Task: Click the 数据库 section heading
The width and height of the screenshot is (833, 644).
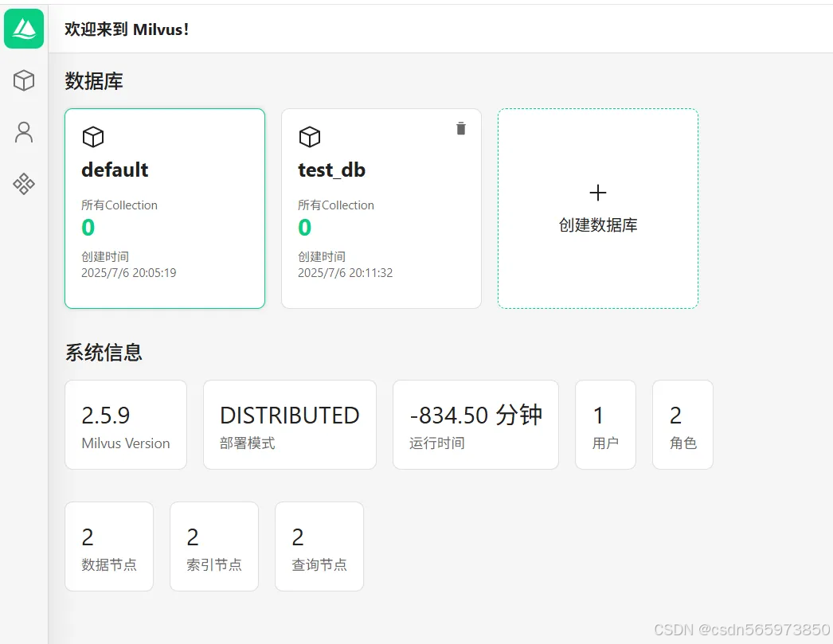Action: pyautogui.click(x=94, y=81)
